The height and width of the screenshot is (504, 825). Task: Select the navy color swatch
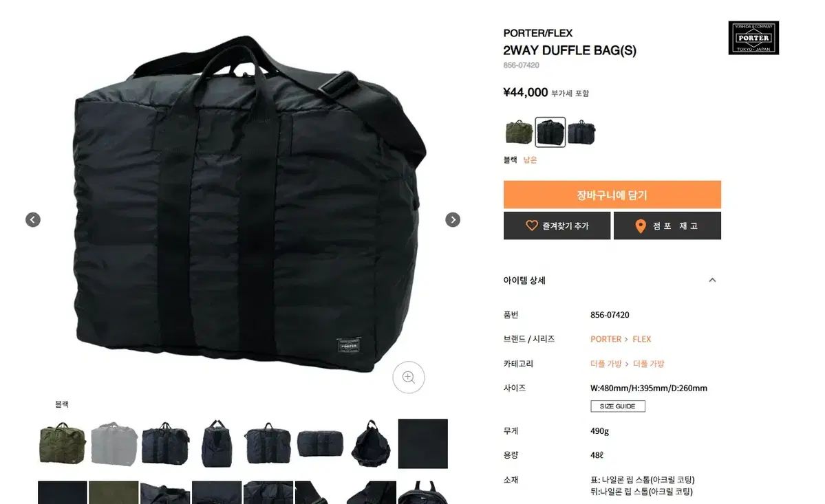click(581, 132)
